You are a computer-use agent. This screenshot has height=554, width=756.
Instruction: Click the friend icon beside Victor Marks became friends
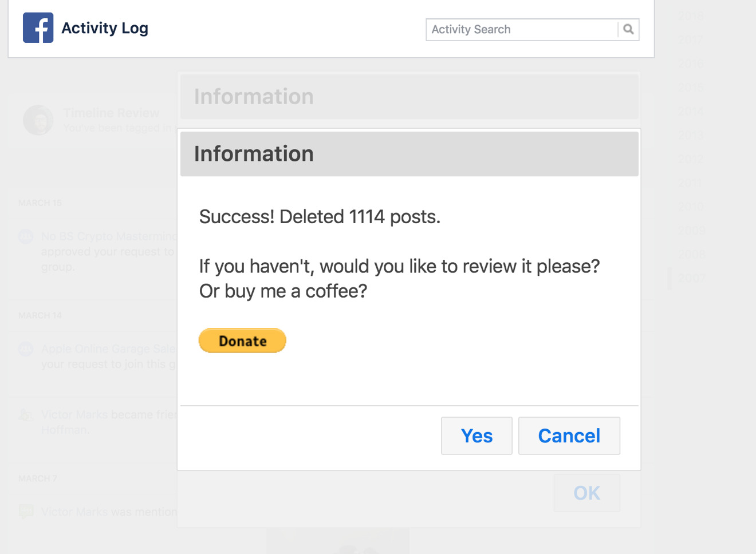tap(26, 415)
